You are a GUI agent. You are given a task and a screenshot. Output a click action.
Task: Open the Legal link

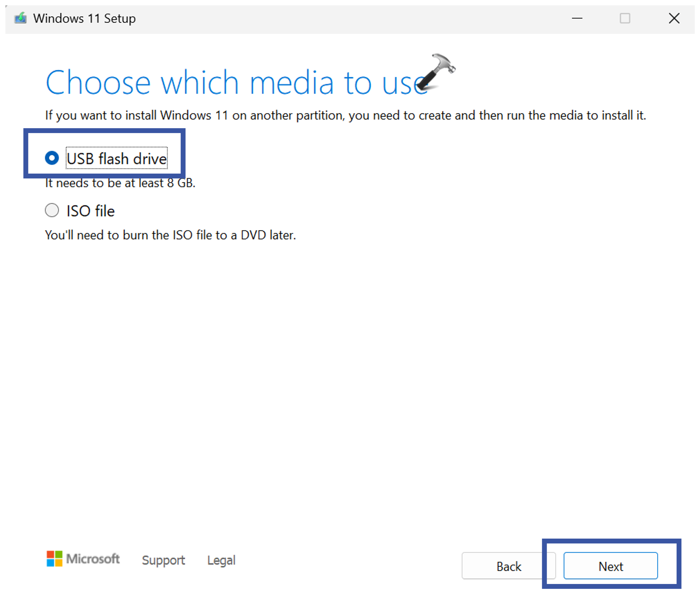pyautogui.click(x=221, y=560)
